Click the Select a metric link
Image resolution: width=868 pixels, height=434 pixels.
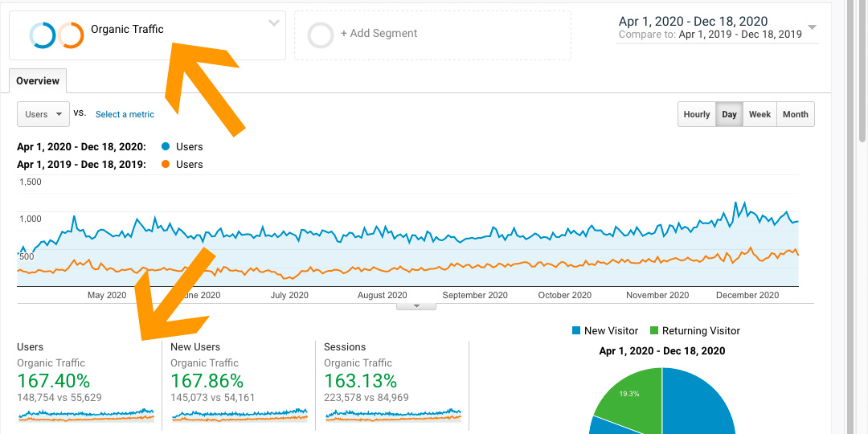point(125,115)
